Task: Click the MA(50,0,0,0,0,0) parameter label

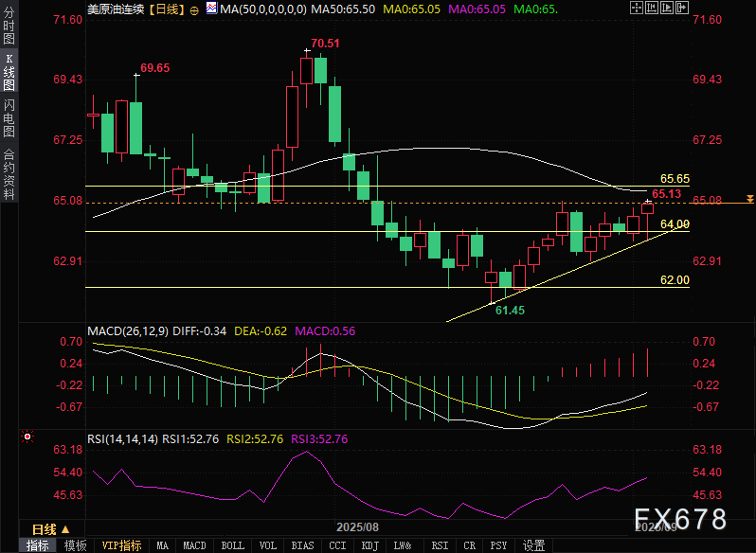Action: 263,9
